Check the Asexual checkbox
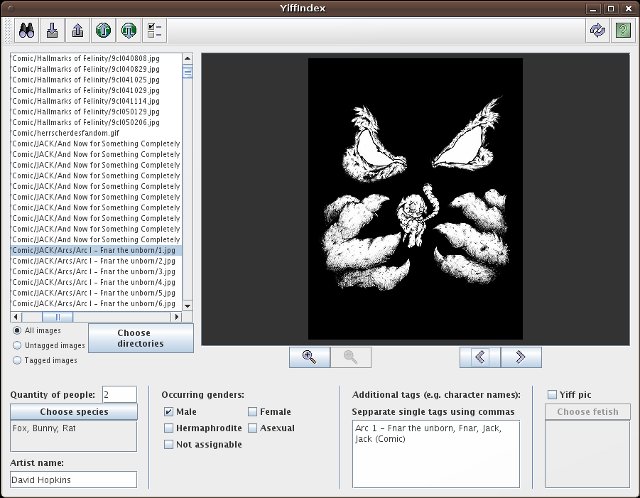 252,428
